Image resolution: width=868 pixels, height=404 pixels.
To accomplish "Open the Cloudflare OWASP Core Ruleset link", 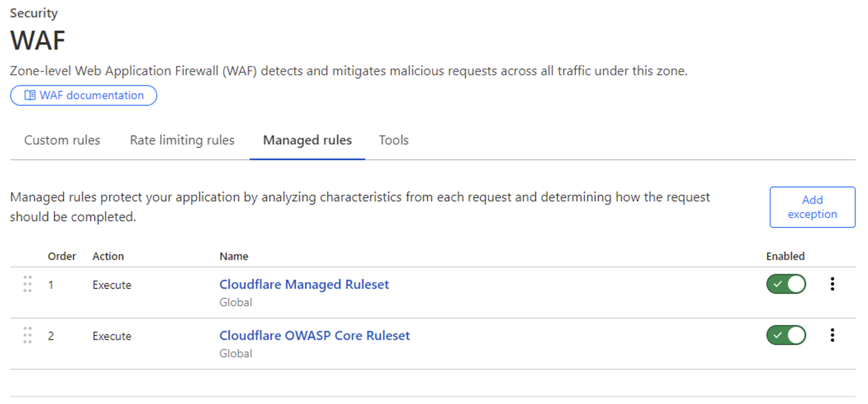I will pyautogui.click(x=314, y=336).
